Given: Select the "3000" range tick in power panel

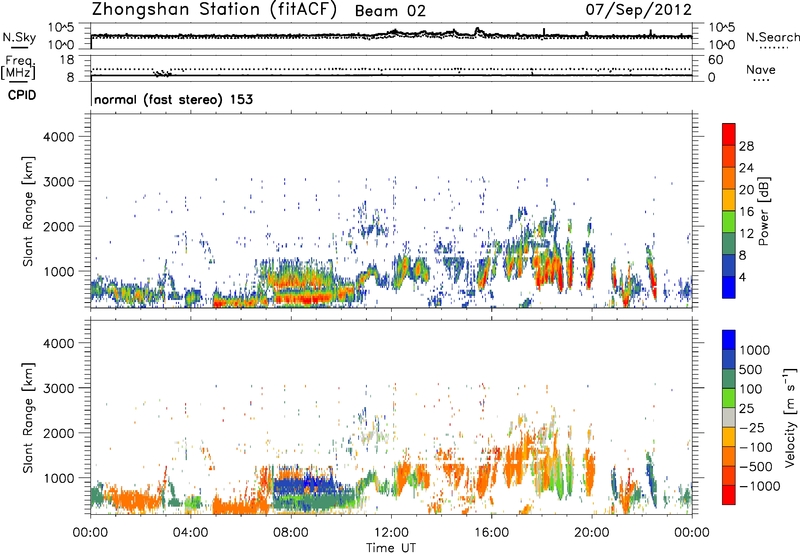Looking at the screenshot, I should click(x=59, y=182).
